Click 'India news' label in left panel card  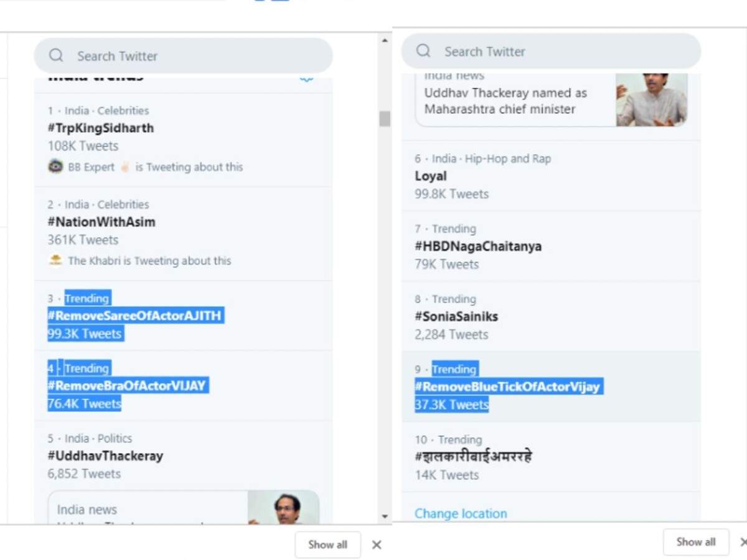click(x=87, y=510)
